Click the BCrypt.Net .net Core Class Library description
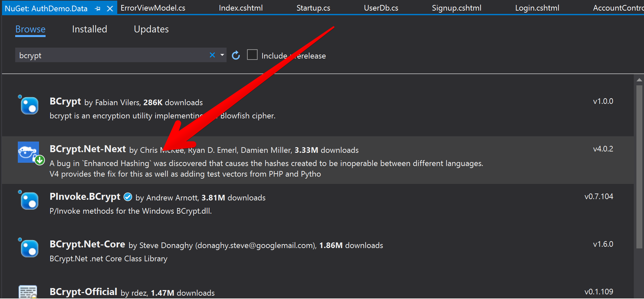Screen dimensions: 644x299 108,259
